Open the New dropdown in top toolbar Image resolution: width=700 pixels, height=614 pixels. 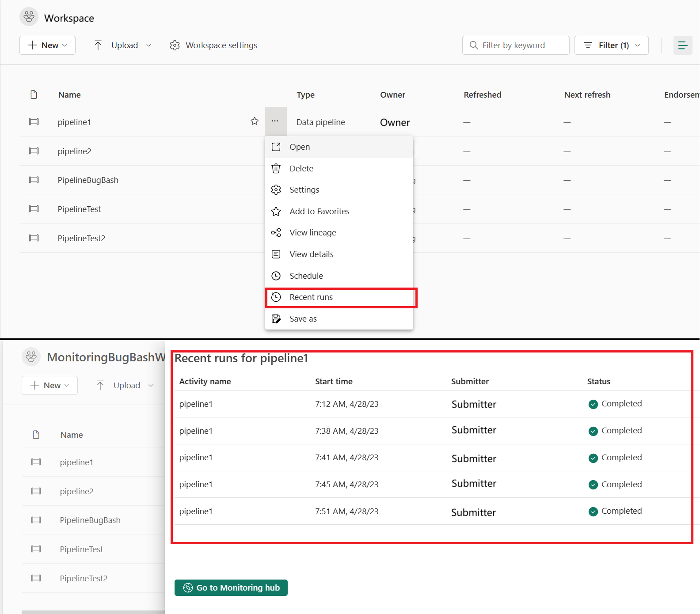[x=47, y=45]
